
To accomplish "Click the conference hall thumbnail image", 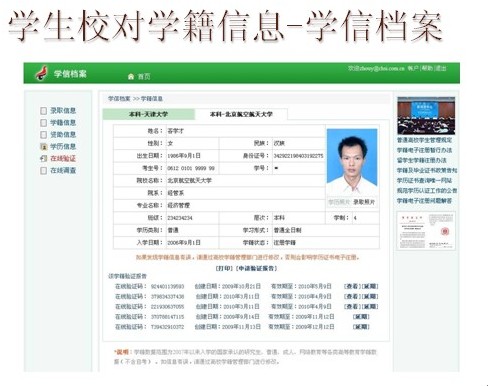I will [x=426, y=116].
